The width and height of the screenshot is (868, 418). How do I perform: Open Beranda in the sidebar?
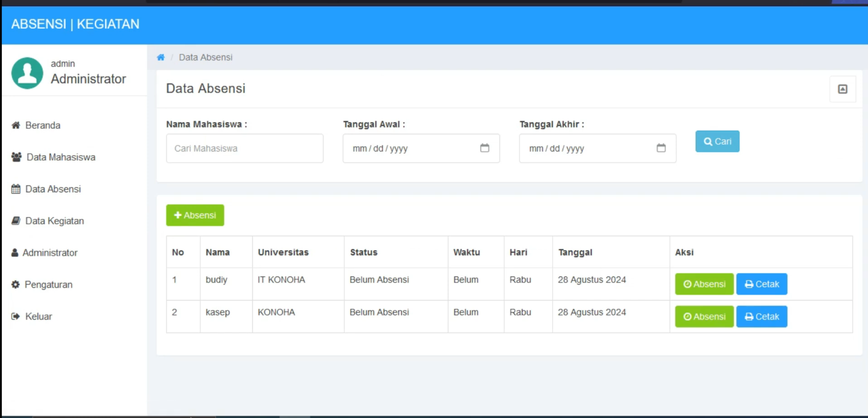[36, 125]
